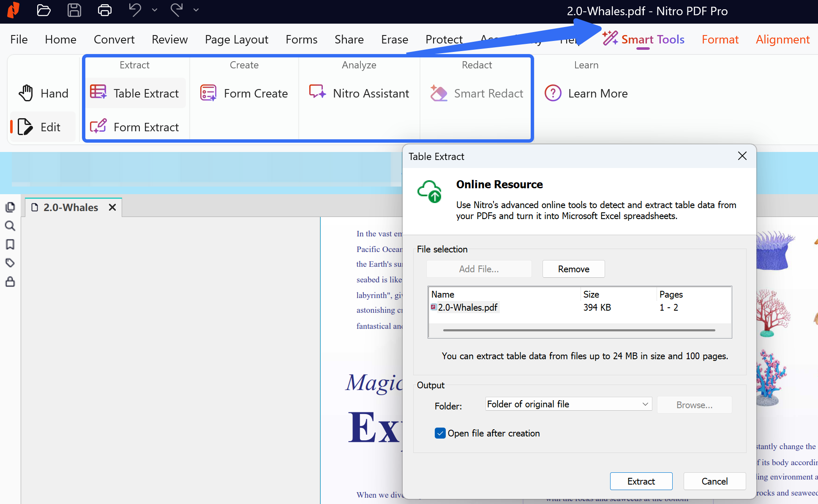Click the cloud upload Online Resource icon
The height and width of the screenshot is (504, 818).
[430, 192]
